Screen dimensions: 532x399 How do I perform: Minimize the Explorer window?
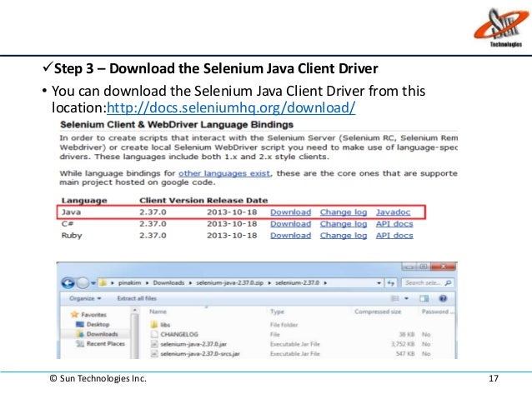[409, 267]
